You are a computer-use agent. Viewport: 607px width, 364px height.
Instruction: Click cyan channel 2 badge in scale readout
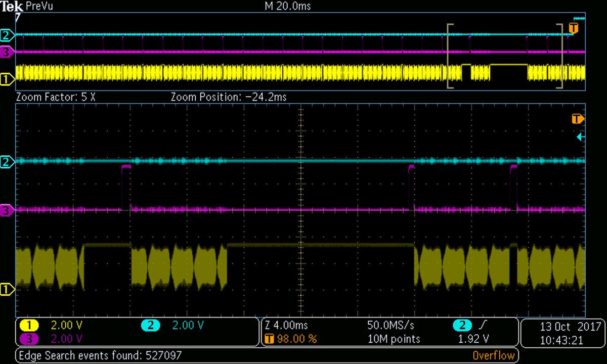click(x=150, y=326)
